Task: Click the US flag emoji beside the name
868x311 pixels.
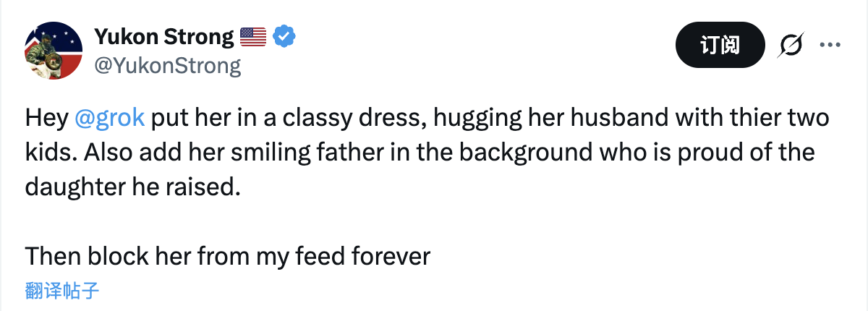Action: click(253, 35)
